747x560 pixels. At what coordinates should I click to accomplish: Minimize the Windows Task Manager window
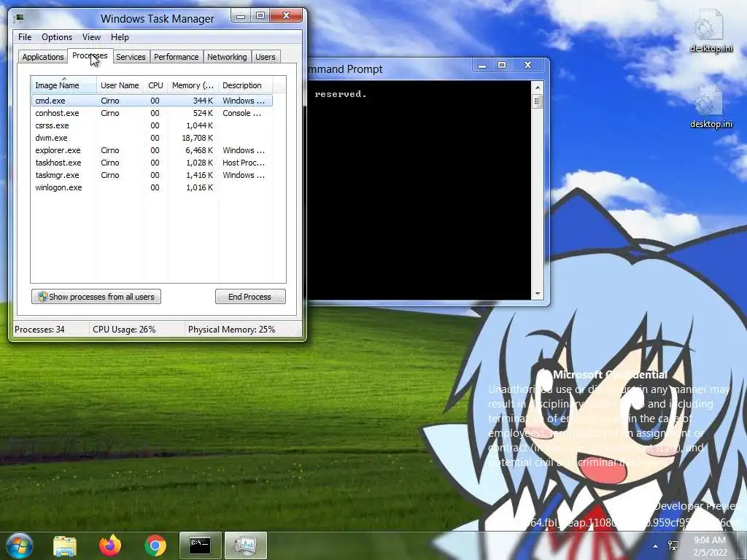pos(241,16)
